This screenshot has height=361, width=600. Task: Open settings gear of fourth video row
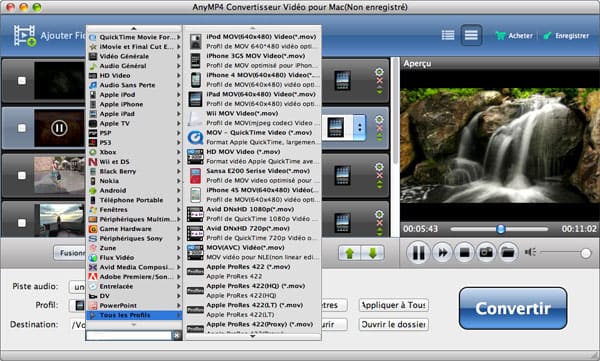pos(379,214)
